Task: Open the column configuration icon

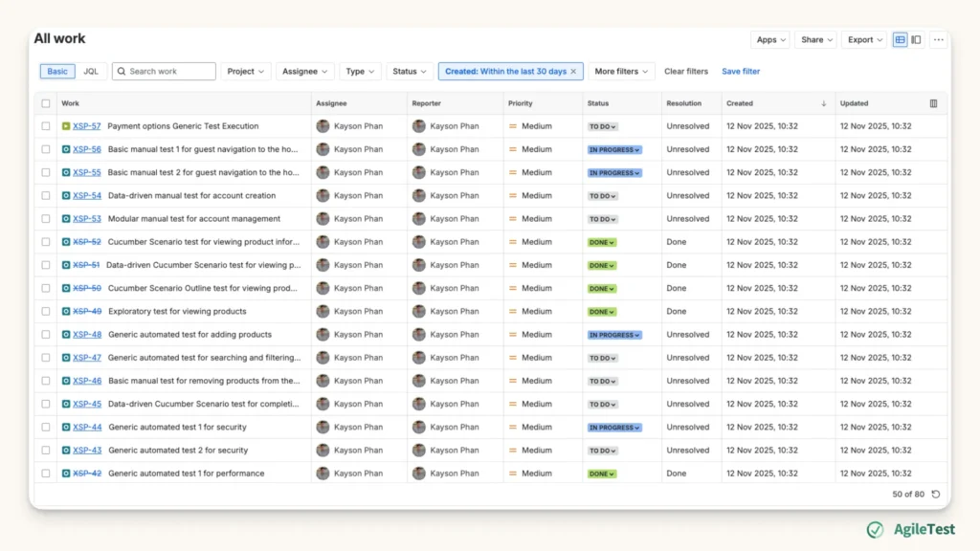Action: pyautogui.click(x=933, y=103)
